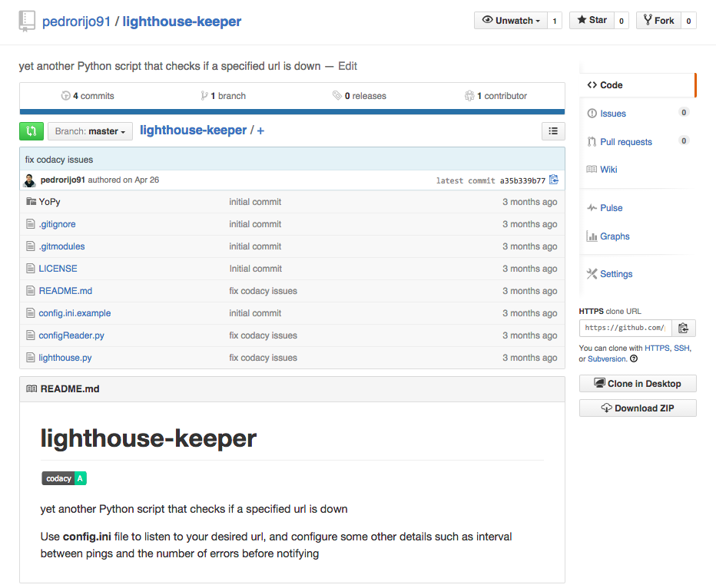Click the repository book icon beside pedrorijo91

coord(27,21)
